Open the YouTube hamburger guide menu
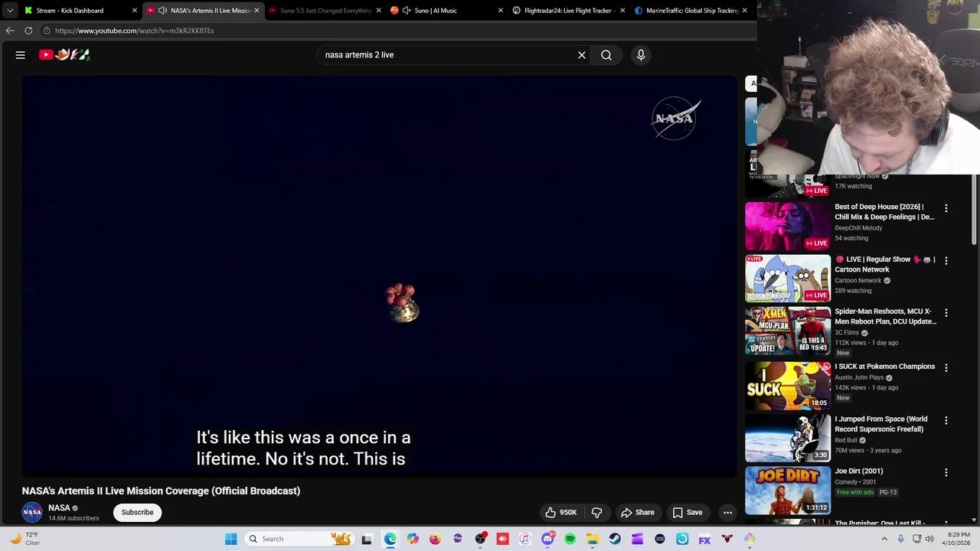Image resolution: width=980 pixels, height=551 pixels. coord(21,55)
